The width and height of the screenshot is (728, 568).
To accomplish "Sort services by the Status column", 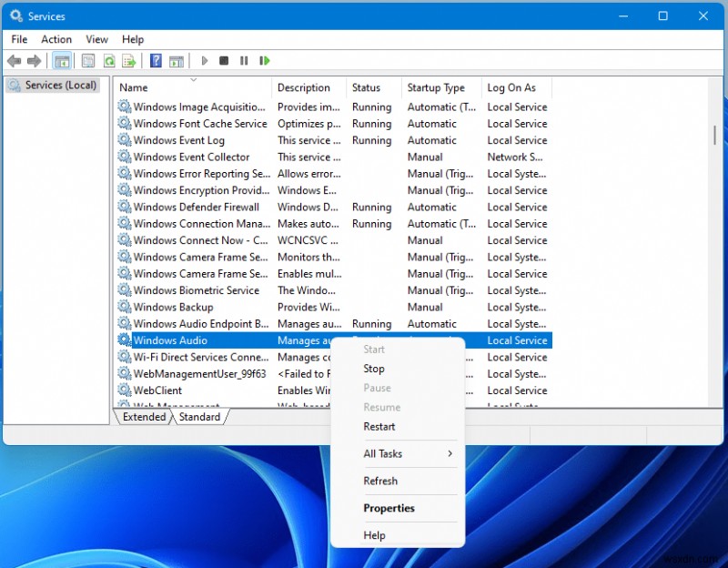I will click(368, 87).
